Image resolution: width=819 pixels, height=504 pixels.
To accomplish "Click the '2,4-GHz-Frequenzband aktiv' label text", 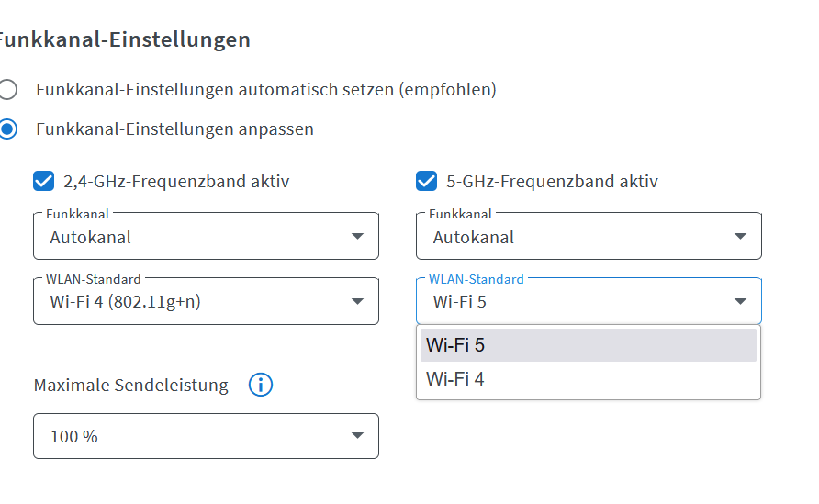I will coord(176,182).
